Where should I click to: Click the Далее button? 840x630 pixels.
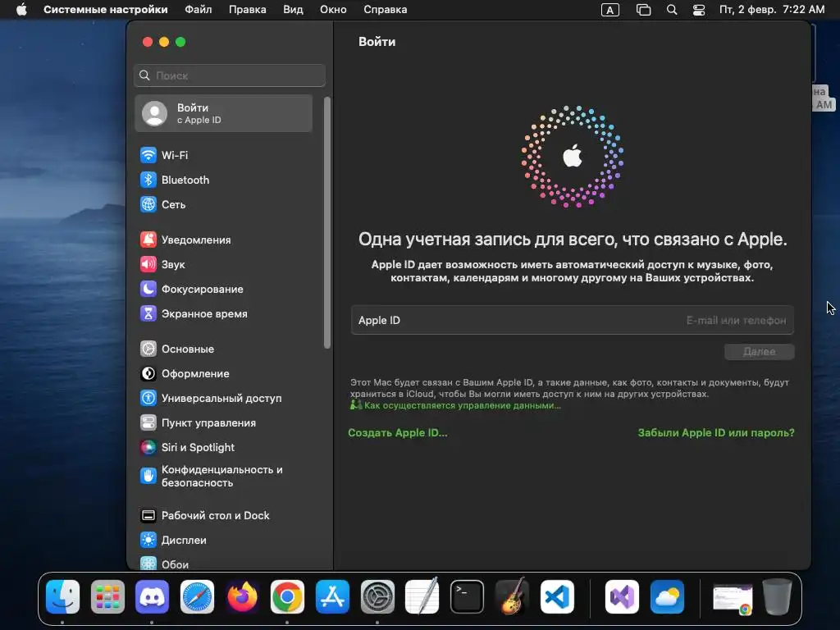pyautogui.click(x=759, y=352)
